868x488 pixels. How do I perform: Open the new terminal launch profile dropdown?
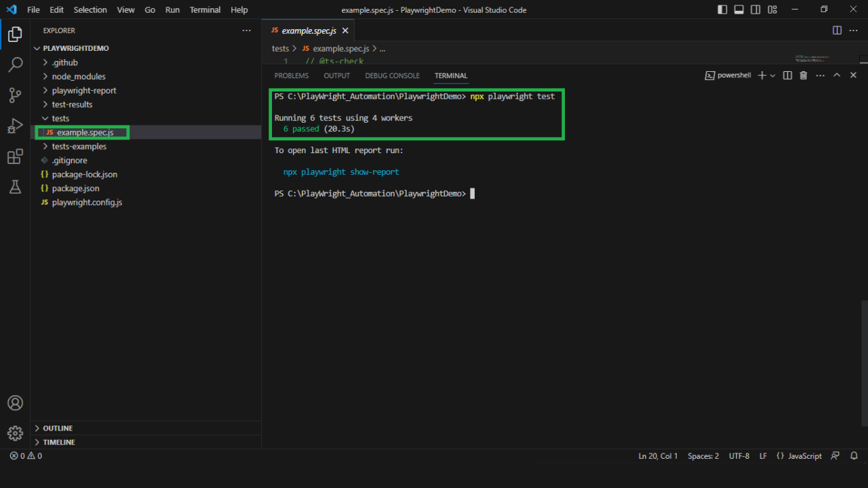773,76
